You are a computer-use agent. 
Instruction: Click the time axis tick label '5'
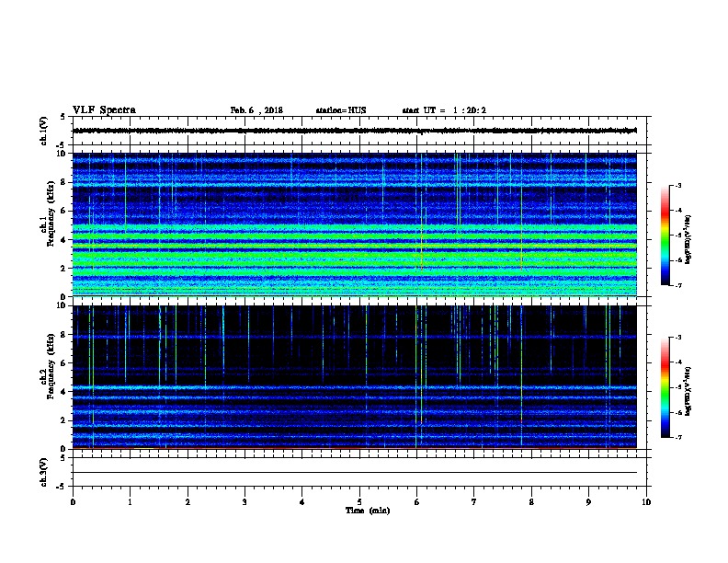pos(359,502)
